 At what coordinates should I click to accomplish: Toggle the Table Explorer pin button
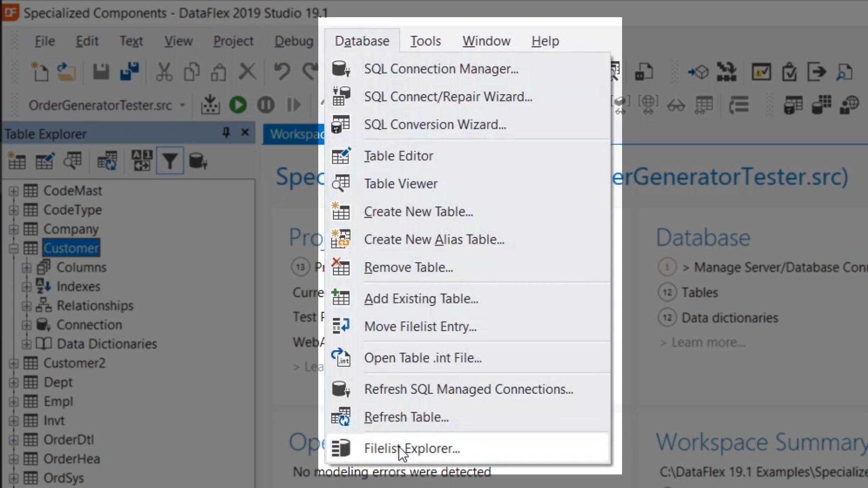(226, 133)
